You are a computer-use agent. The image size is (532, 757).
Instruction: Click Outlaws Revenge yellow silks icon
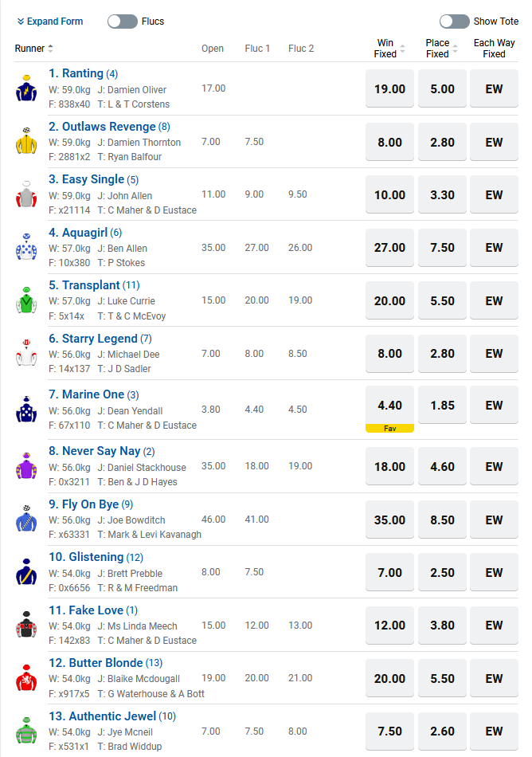pyautogui.click(x=26, y=141)
